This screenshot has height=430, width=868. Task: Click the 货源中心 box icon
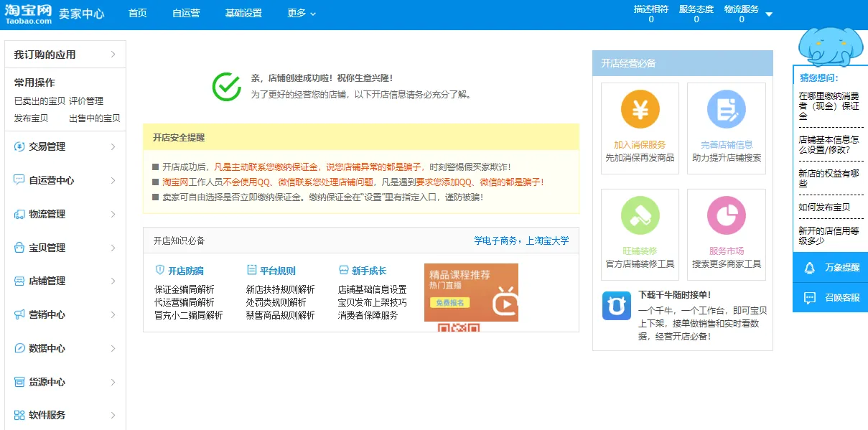pyautogui.click(x=19, y=382)
